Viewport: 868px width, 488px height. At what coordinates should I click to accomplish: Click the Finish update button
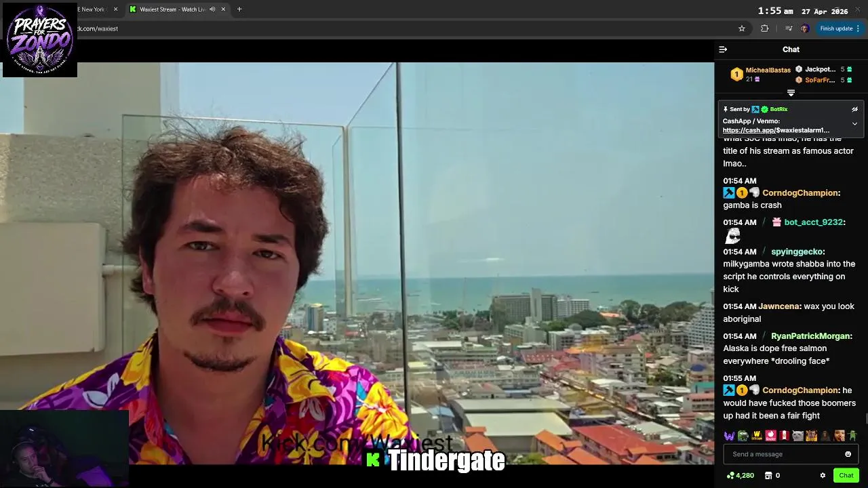click(x=840, y=28)
